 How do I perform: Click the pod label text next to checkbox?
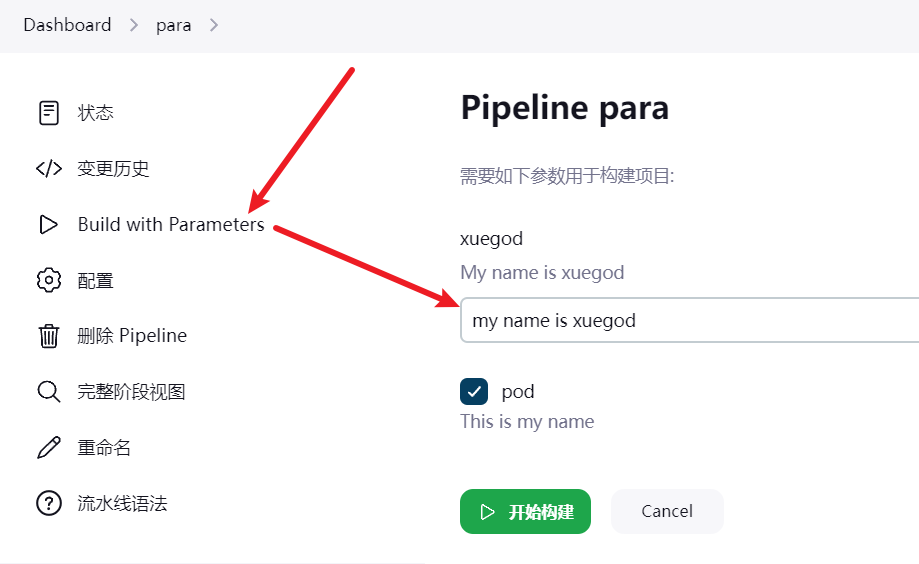[x=518, y=392]
